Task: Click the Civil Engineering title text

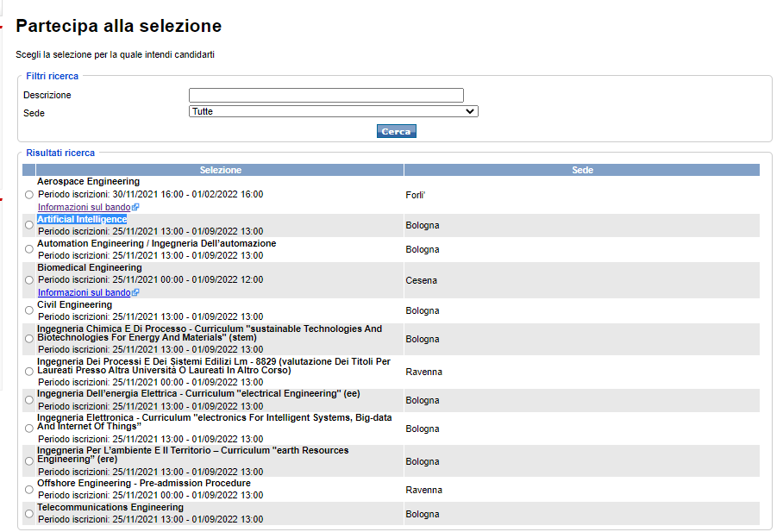Action: pos(74,304)
